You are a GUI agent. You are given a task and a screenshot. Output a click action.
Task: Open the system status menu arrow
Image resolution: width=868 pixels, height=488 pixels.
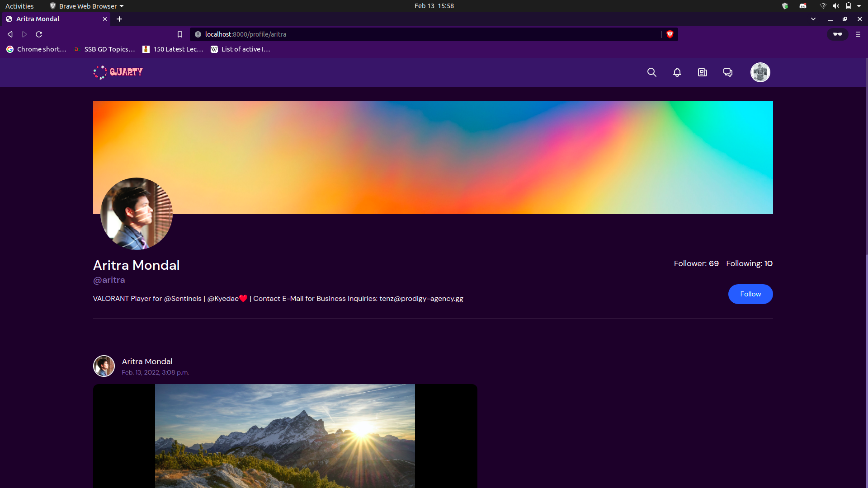pos(859,6)
